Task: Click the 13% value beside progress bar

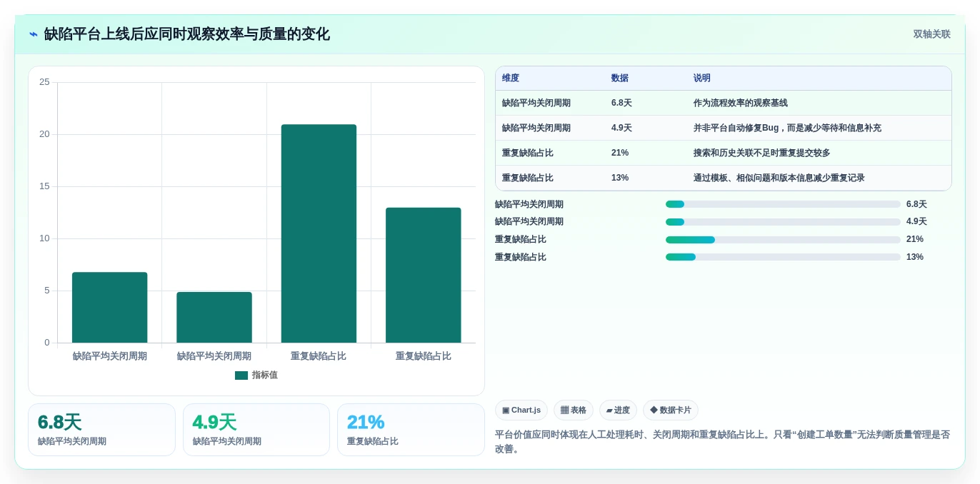Action: (915, 257)
